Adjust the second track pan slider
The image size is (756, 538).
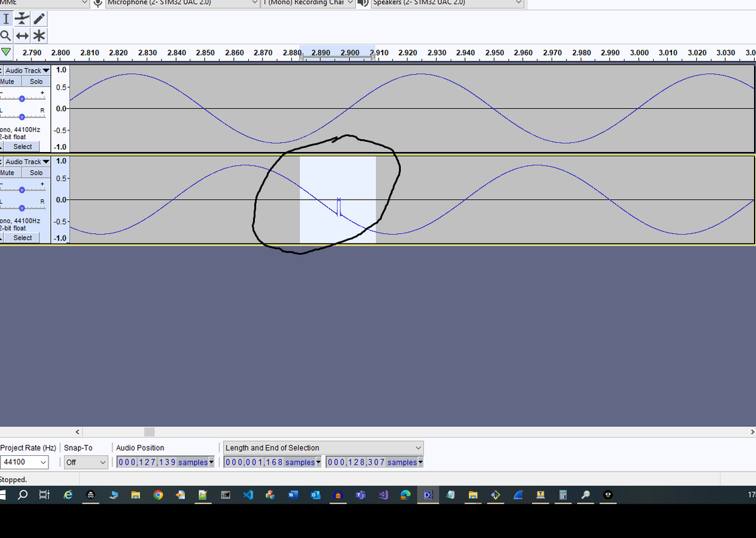[x=22, y=208]
